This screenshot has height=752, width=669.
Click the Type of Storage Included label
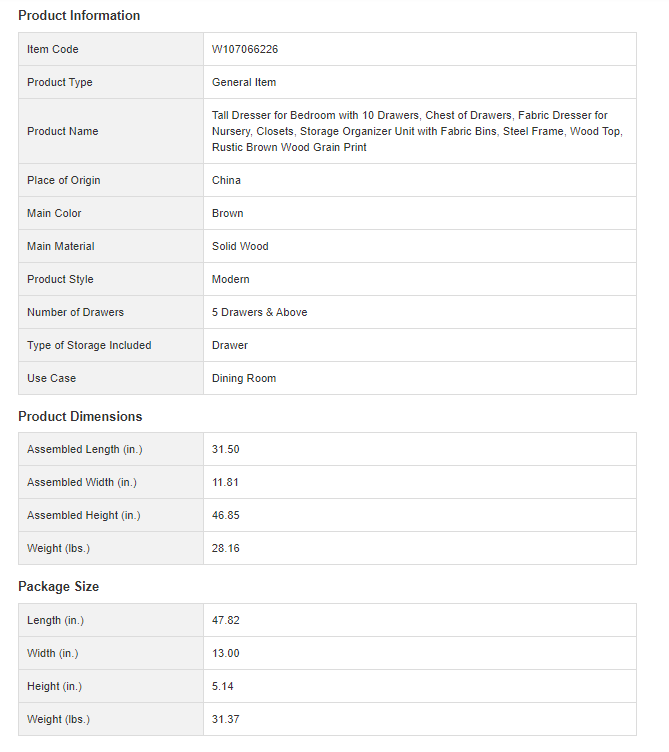(x=89, y=345)
